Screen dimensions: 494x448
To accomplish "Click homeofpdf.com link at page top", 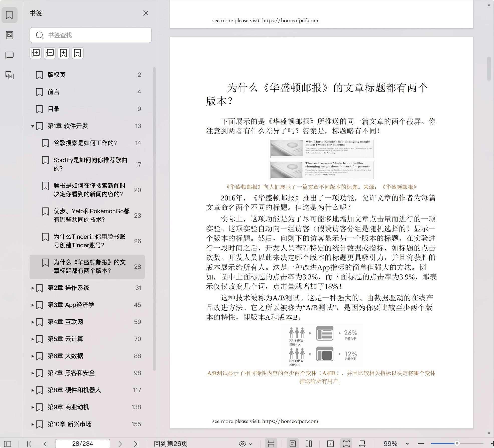I will point(290,20).
